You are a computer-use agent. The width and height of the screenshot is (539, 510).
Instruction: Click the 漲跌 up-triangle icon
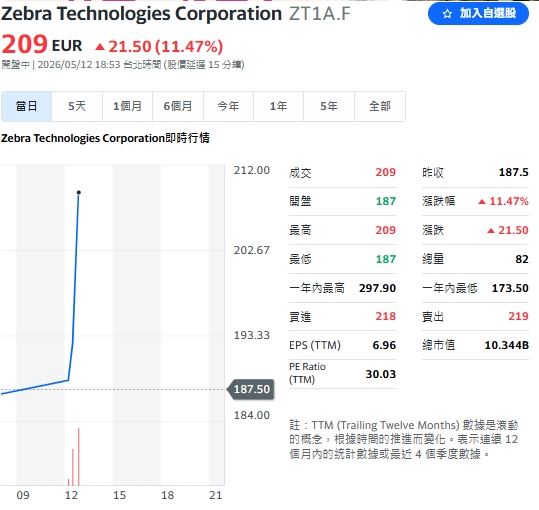pos(491,230)
